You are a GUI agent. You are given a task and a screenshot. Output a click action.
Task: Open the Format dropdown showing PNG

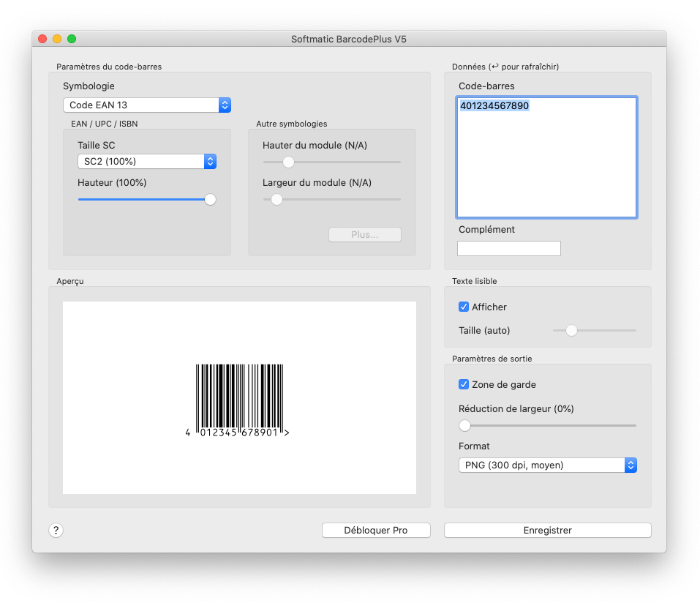[x=547, y=465]
